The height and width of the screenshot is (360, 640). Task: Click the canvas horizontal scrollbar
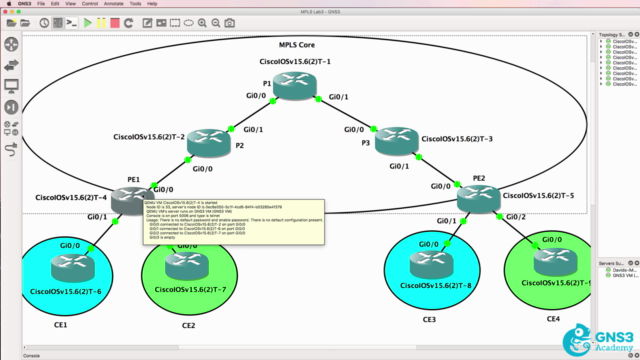[307, 348]
